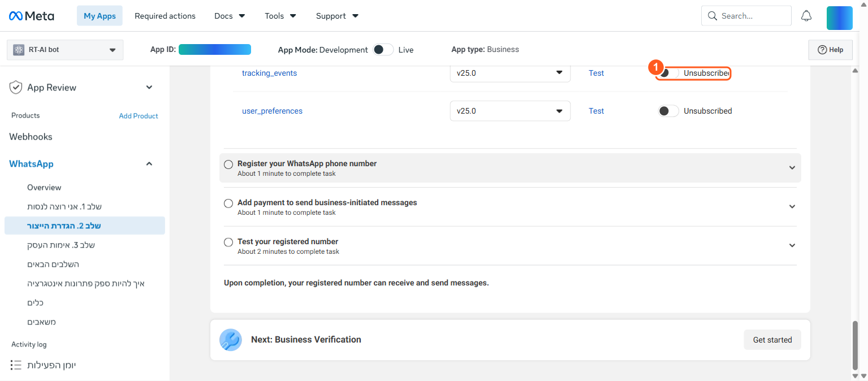Open משאבים sidebar item
The height and width of the screenshot is (381, 868).
tap(42, 322)
